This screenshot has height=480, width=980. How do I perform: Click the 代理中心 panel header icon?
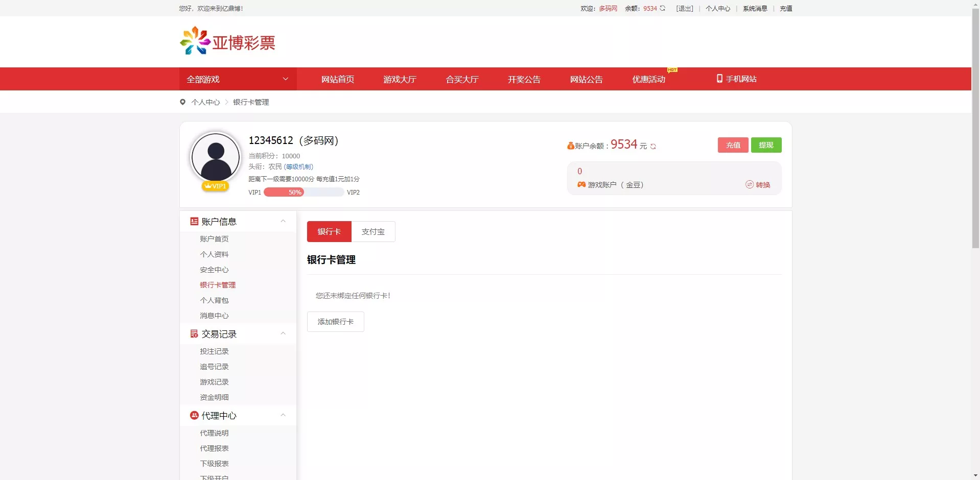[194, 415]
